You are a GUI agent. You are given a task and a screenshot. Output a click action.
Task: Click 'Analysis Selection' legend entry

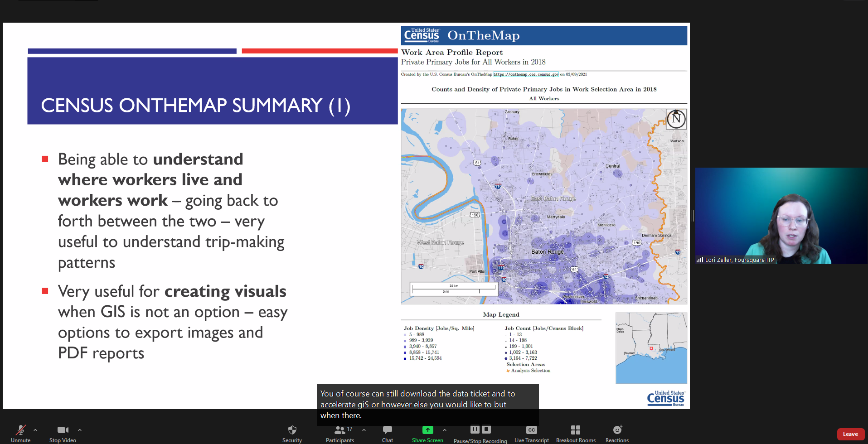(531, 371)
